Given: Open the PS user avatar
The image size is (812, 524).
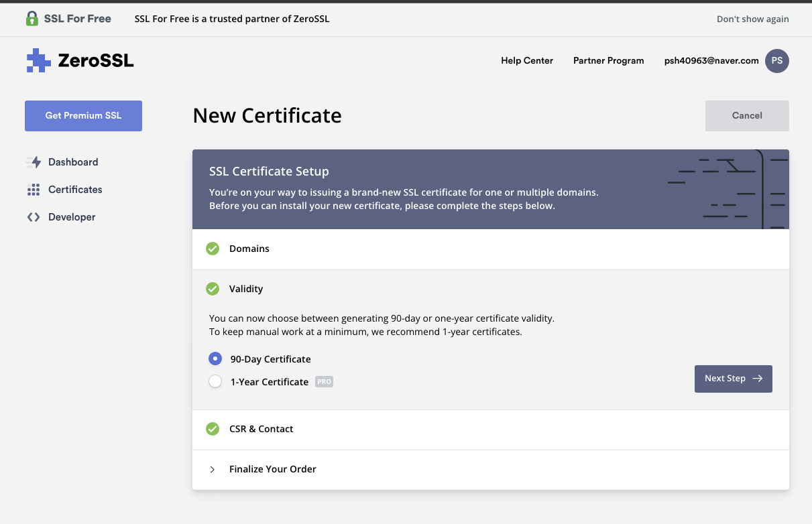Looking at the screenshot, I should click(x=777, y=61).
